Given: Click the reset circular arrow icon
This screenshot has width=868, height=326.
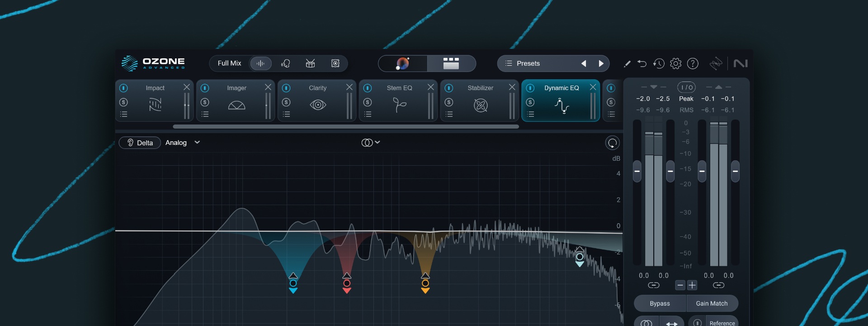Looking at the screenshot, I should click(x=612, y=143).
